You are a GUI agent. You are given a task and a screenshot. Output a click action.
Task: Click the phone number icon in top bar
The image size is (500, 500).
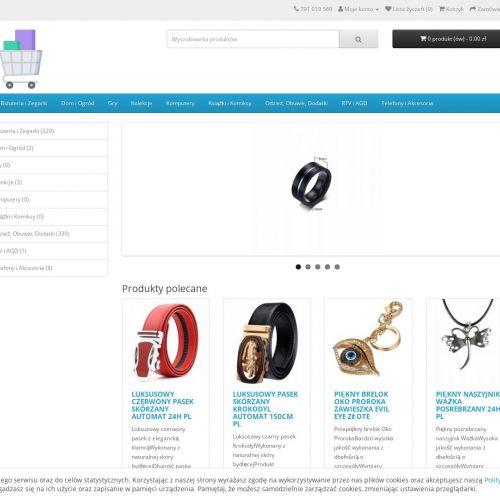point(296,9)
